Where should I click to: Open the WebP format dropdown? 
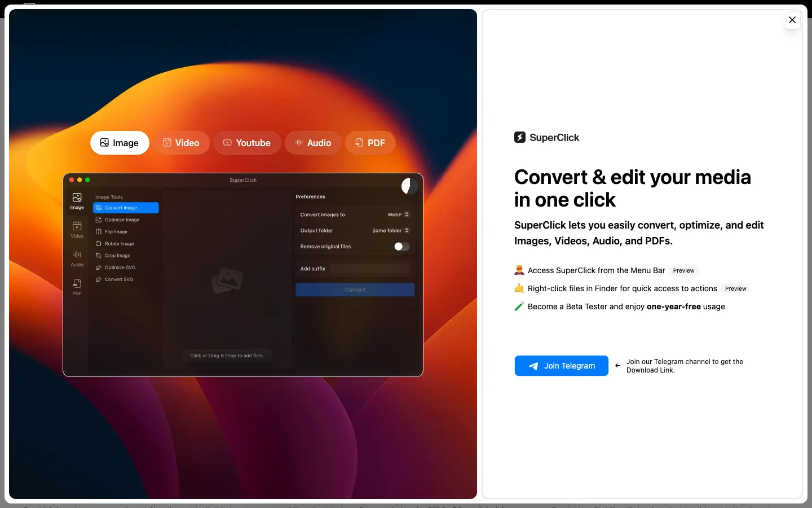(398, 214)
